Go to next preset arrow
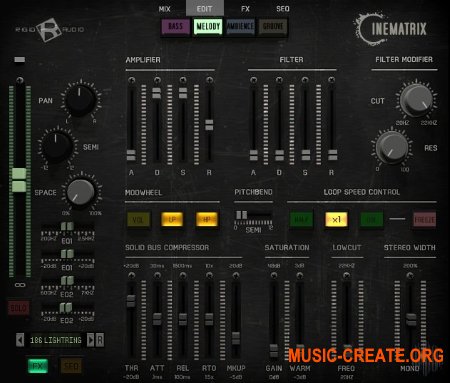450x383 pixels. (x=90, y=340)
